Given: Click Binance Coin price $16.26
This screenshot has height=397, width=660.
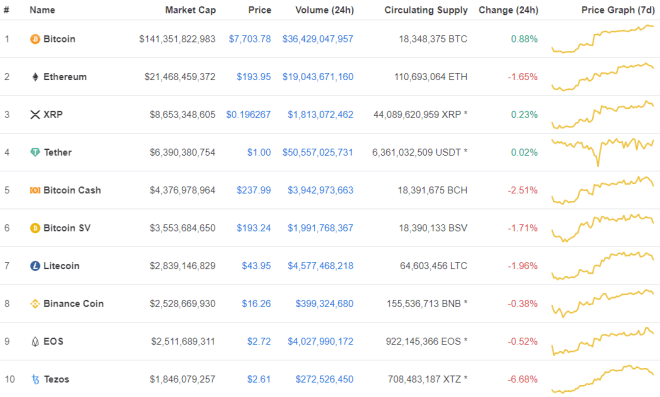Looking at the screenshot, I should [256, 304].
